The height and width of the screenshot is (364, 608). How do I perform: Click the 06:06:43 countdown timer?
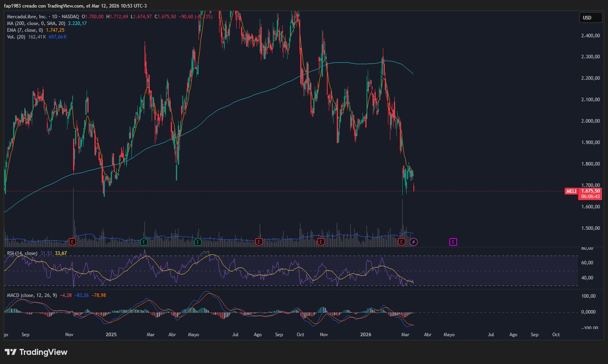(x=590, y=196)
